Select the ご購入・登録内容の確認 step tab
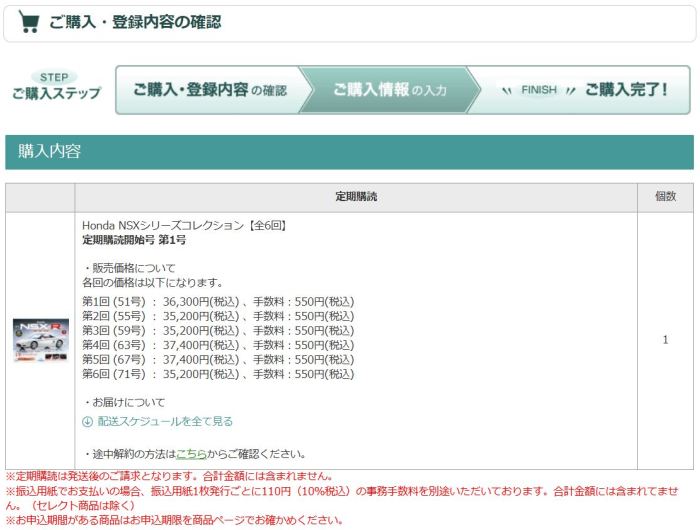The height and width of the screenshot is (530, 700). pos(209,91)
